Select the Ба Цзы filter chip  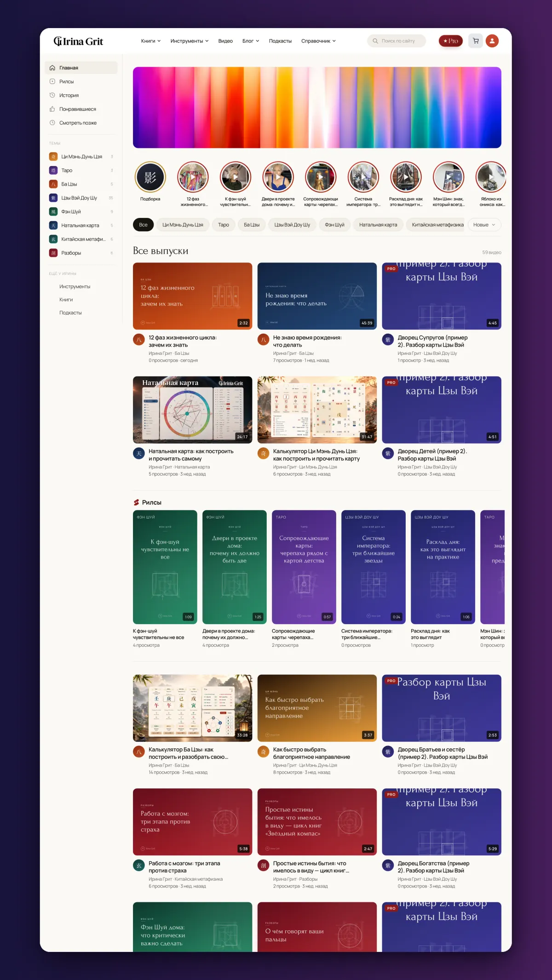pos(252,225)
